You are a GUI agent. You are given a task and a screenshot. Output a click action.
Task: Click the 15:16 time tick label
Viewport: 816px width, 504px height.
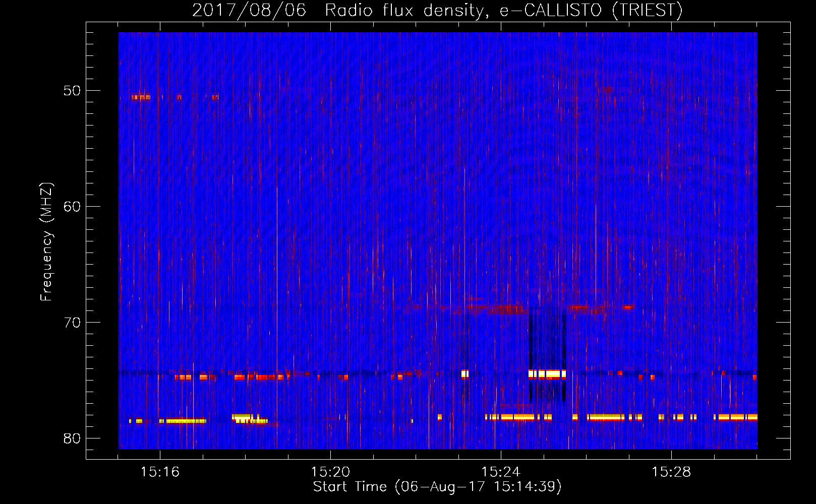tap(160, 472)
